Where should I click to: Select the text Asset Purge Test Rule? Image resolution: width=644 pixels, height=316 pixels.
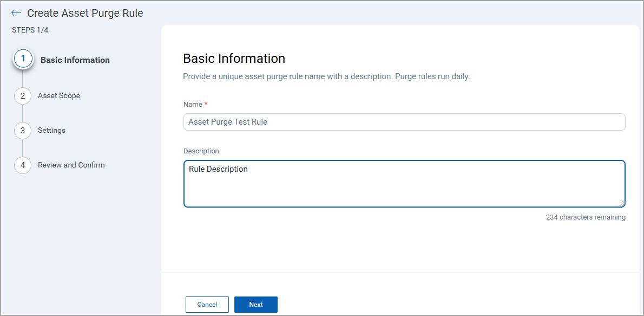[227, 121]
